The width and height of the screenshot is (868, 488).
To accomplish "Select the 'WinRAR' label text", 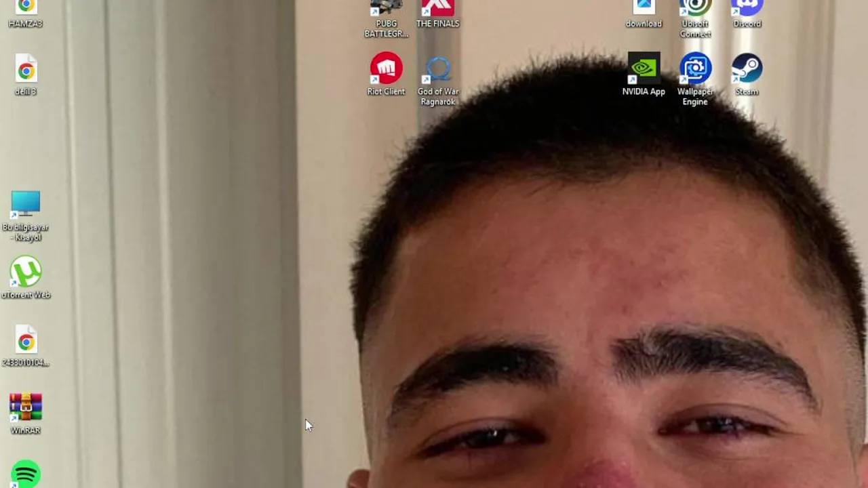I will pos(26,430).
